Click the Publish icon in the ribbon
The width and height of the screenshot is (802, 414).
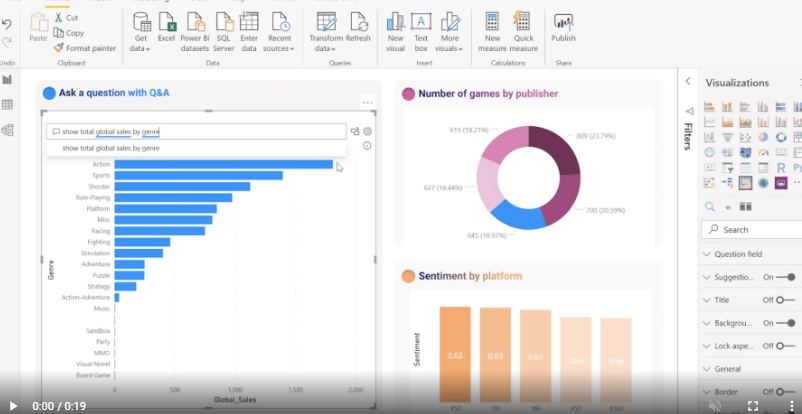coord(563,28)
